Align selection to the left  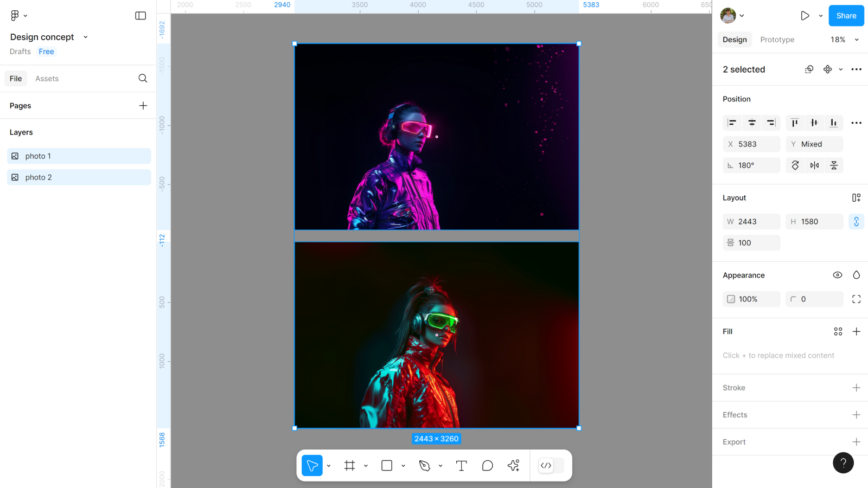tap(732, 123)
